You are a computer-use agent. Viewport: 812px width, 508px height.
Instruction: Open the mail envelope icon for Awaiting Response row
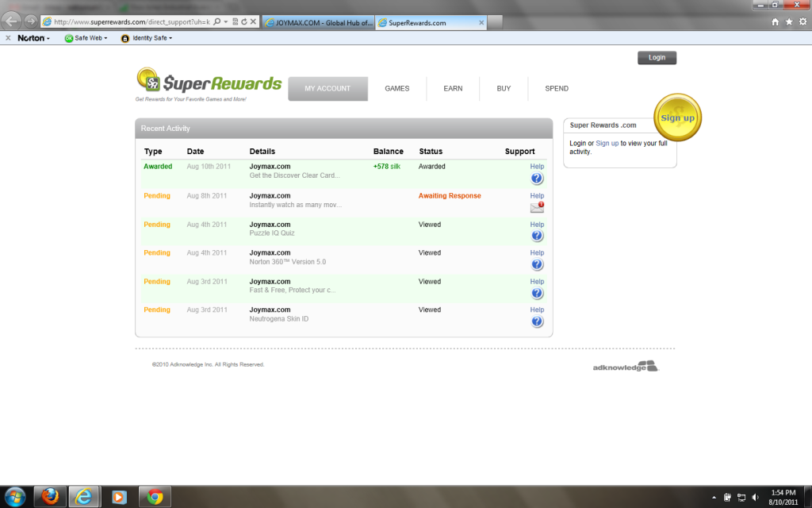[x=537, y=207]
